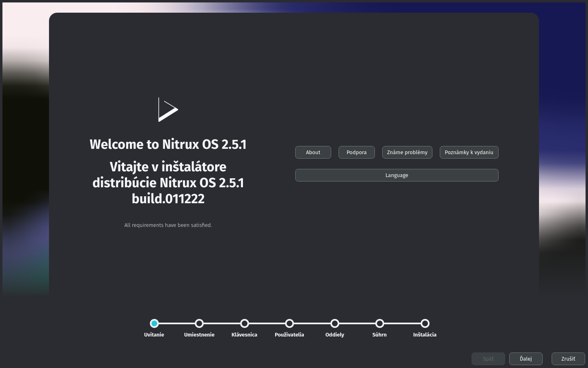Viewport: 588px width, 368px height.
Task: Select the Súhrn step circle
Action: (x=380, y=323)
